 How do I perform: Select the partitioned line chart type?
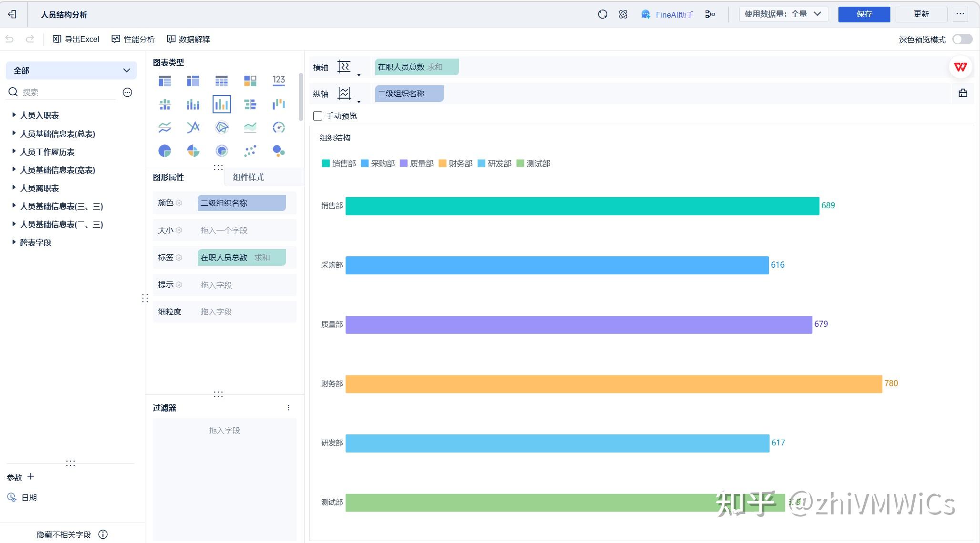click(164, 127)
